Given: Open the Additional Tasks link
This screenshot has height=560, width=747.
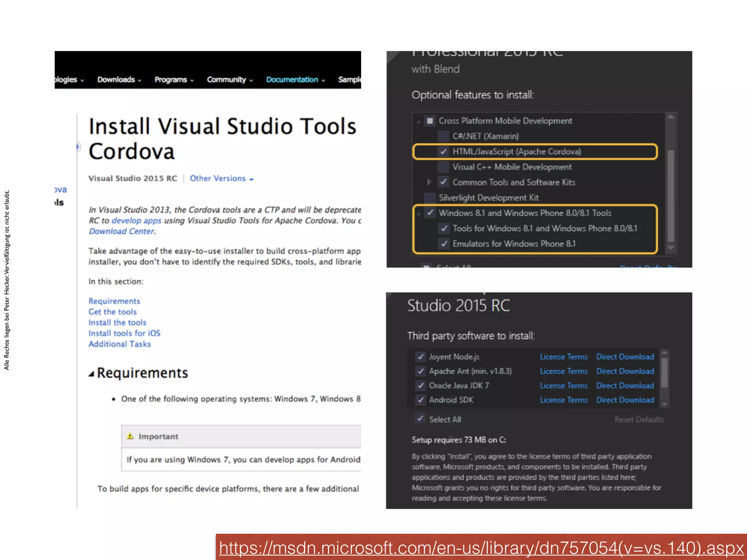Looking at the screenshot, I should [x=120, y=344].
